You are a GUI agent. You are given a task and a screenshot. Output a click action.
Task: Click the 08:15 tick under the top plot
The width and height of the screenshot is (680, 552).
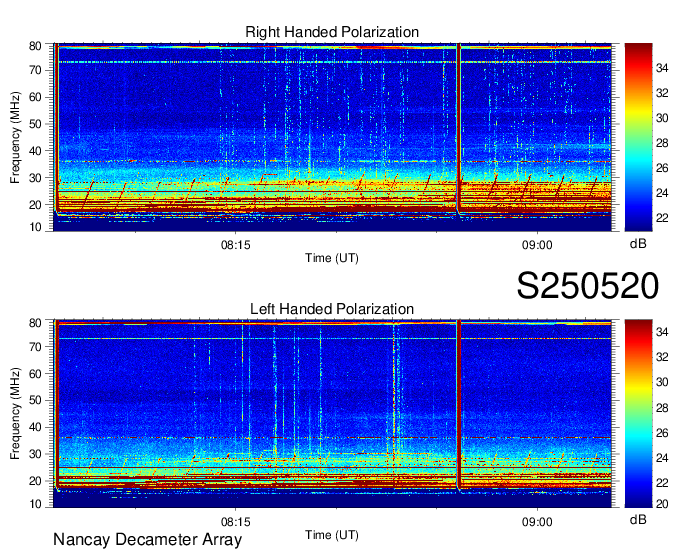click(x=235, y=245)
